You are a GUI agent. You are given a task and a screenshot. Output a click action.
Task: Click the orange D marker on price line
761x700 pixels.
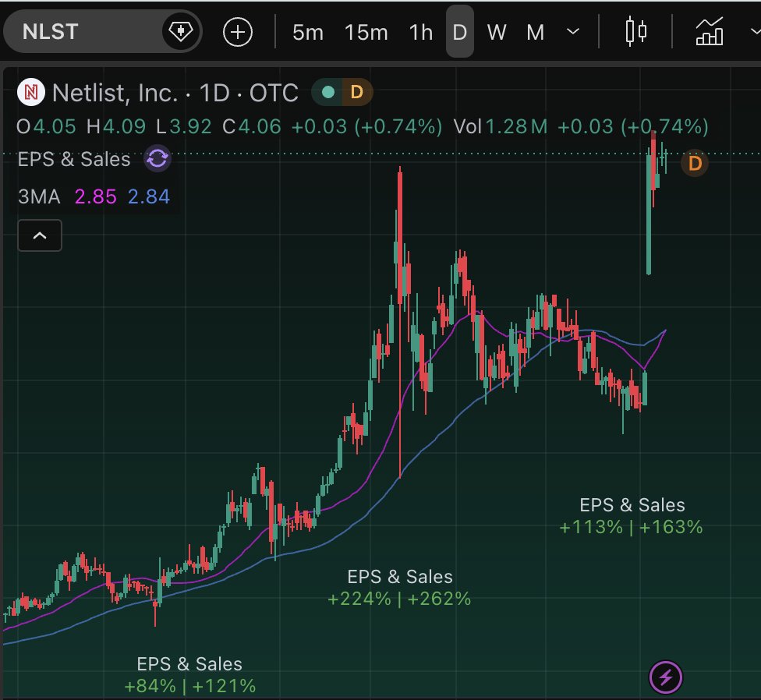click(695, 164)
